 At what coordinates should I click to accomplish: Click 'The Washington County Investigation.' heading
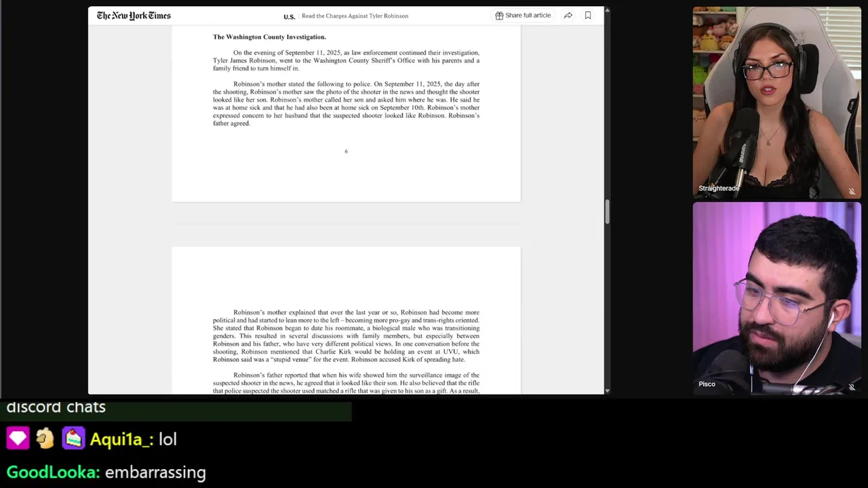tap(269, 37)
